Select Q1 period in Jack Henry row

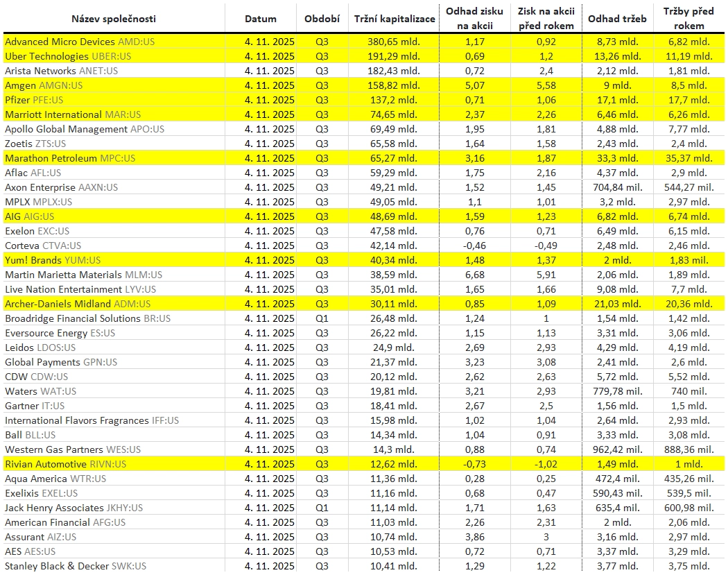[x=322, y=508]
